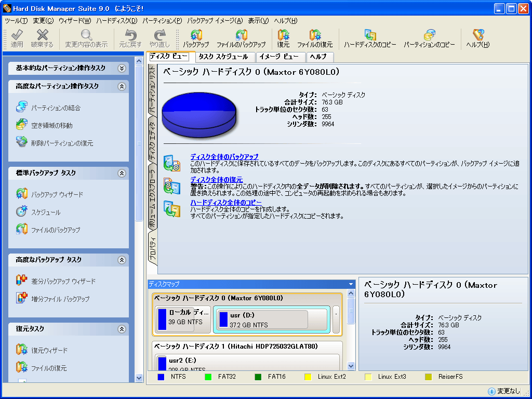532x399 pixels.
Task: Click the やり直し redo icon
Action: tap(159, 35)
